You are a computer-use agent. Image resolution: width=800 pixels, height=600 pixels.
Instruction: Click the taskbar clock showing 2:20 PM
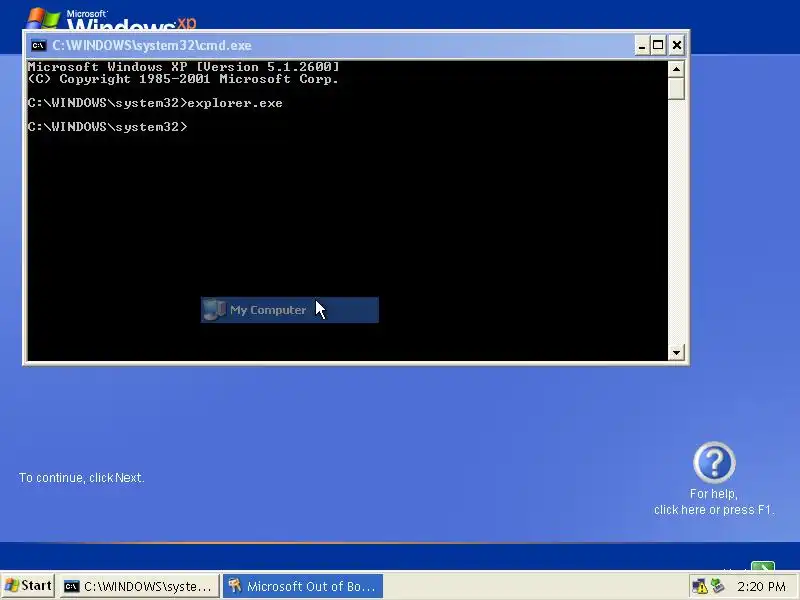coord(761,587)
